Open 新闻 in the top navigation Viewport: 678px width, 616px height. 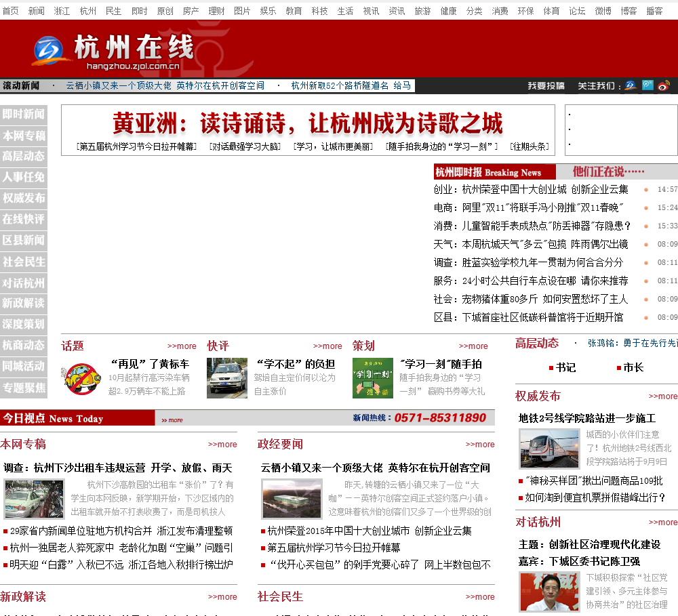37,11
